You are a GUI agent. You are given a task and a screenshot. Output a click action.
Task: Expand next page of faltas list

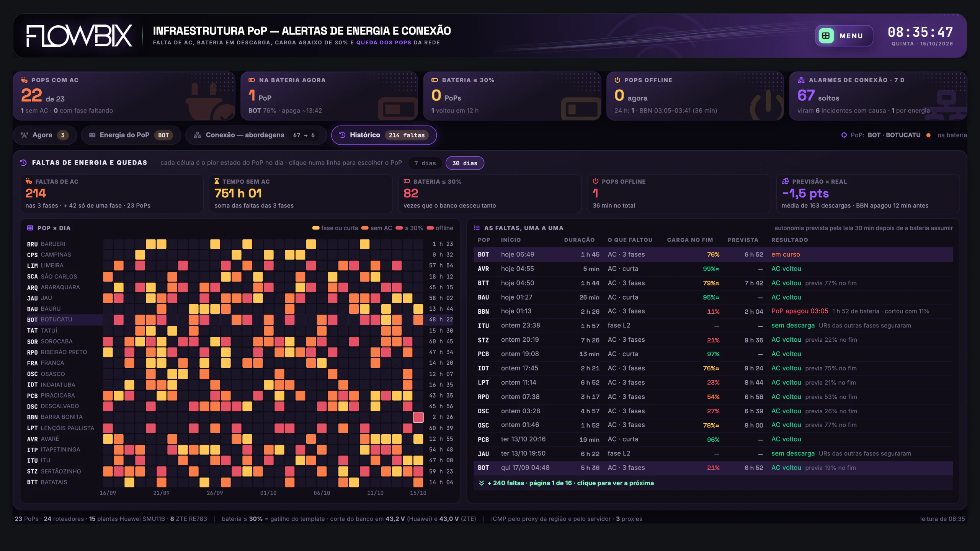click(x=713, y=483)
